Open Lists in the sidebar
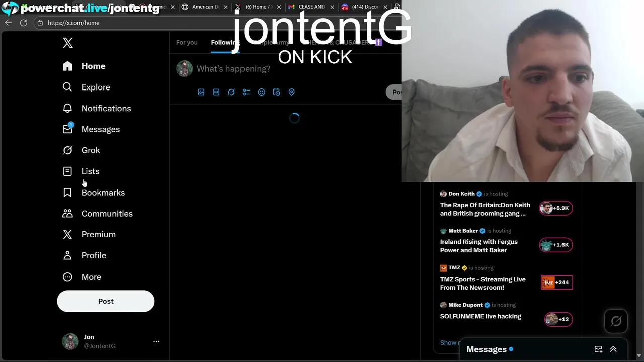Image resolution: width=644 pixels, height=362 pixels. click(x=80, y=171)
